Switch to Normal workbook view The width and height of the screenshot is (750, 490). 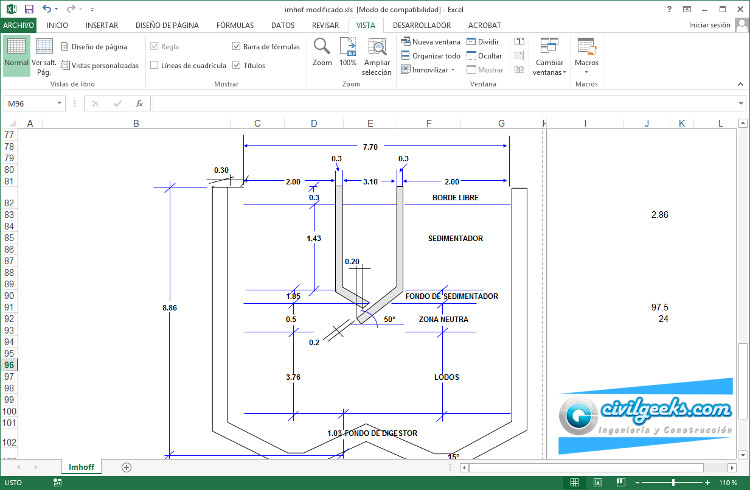(16, 53)
